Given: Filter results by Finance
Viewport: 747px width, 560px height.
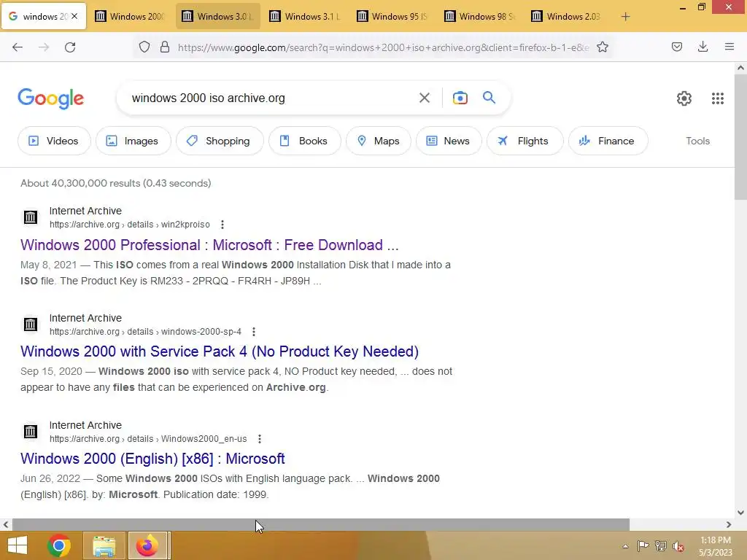Looking at the screenshot, I should [x=608, y=141].
